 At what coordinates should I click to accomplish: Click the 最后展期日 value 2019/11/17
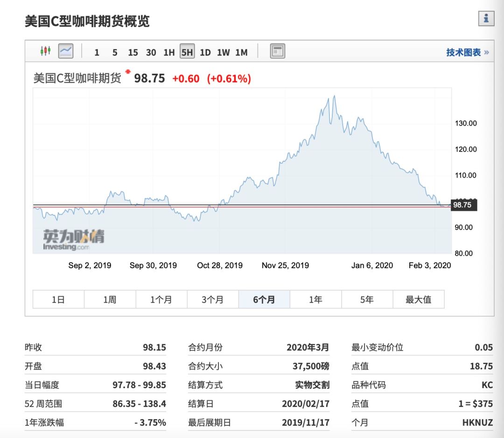click(x=306, y=422)
